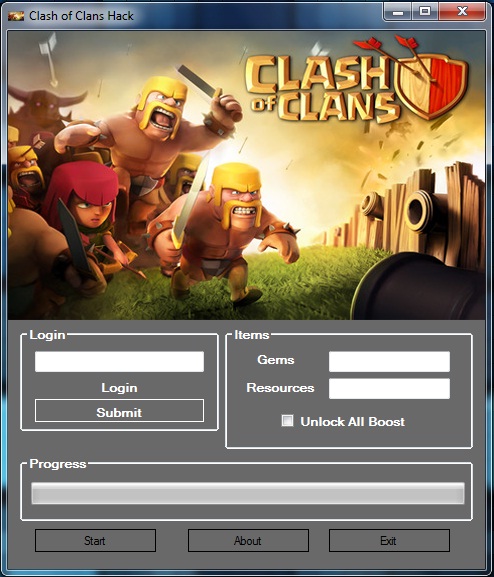The image size is (494, 577).
Task: Minimize the Clash of Clans Hack window
Action: pos(398,12)
